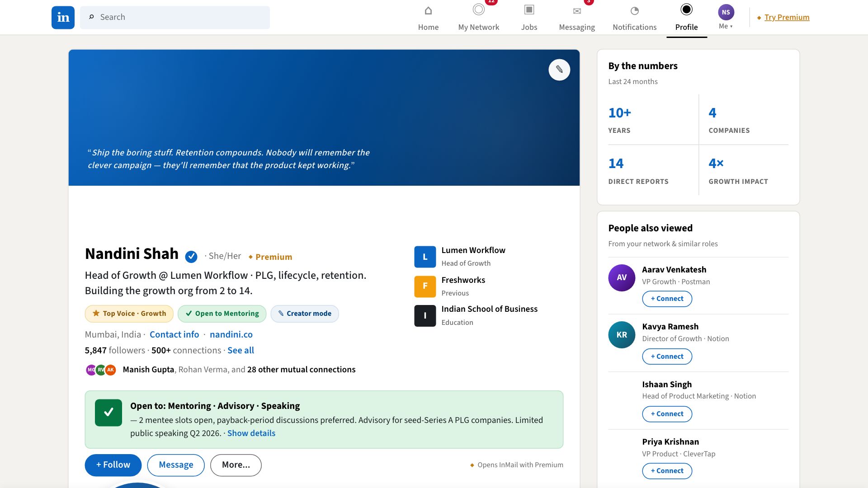Connect with Priya Krishnan
Image resolution: width=868 pixels, height=488 pixels.
click(667, 471)
